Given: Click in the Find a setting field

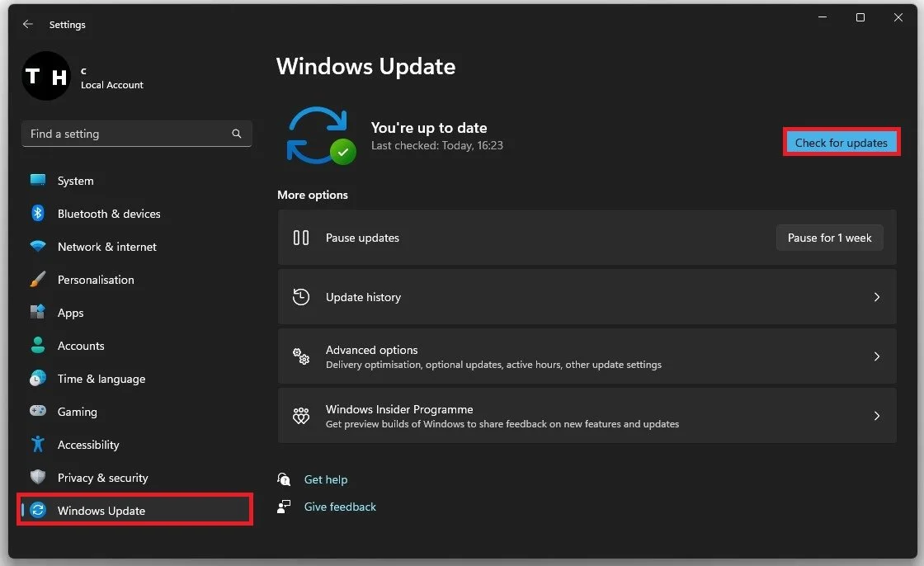Looking at the screenshot, I should tap(137, 134).
